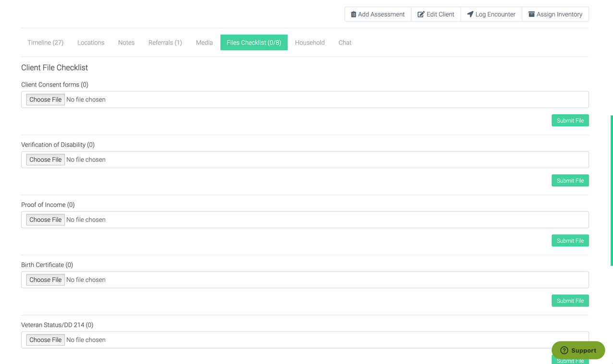
Task: Open the Timeline (27) tab
Action: click(x=46, y=43)
